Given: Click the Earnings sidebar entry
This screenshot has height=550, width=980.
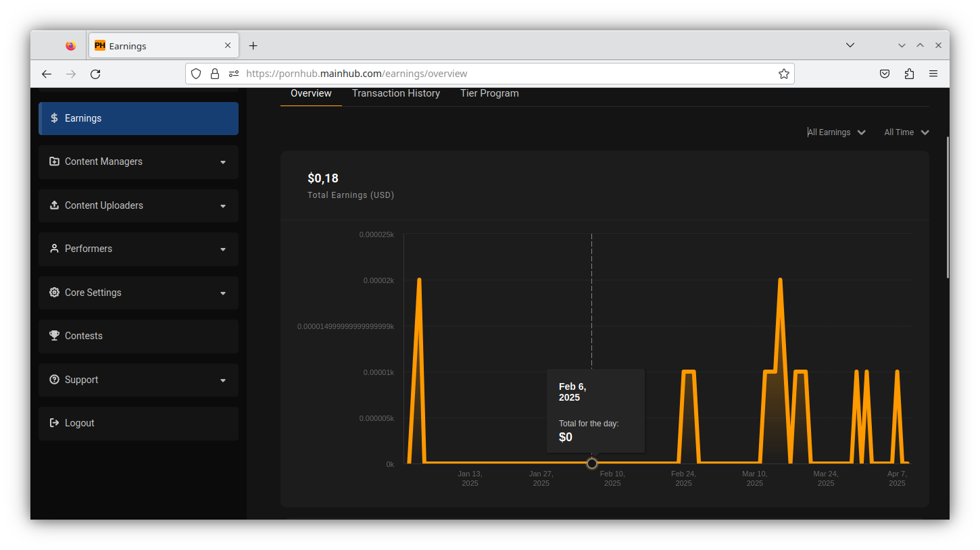Looking at the screenshot, I should point(82,118).
